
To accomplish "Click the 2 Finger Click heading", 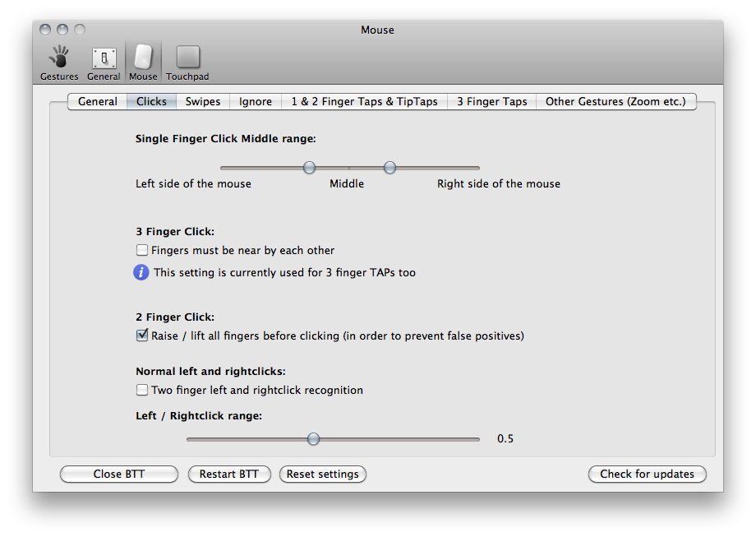I will (175, 317).
